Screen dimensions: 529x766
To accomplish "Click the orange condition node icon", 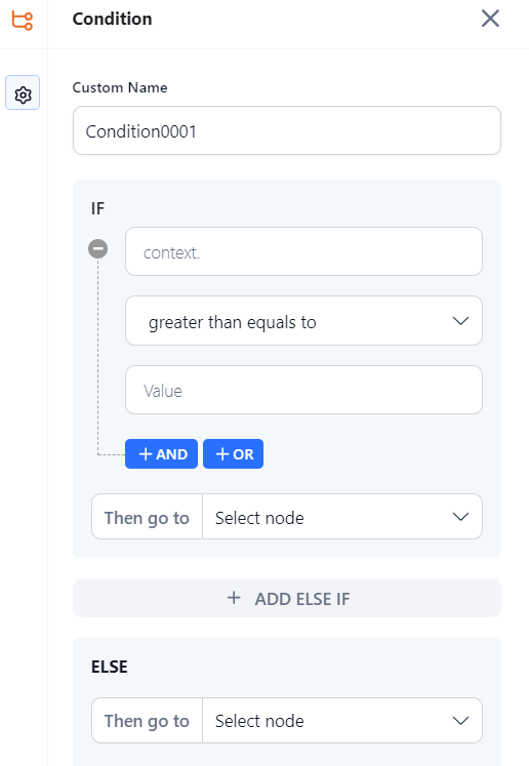I will [22, 20].
